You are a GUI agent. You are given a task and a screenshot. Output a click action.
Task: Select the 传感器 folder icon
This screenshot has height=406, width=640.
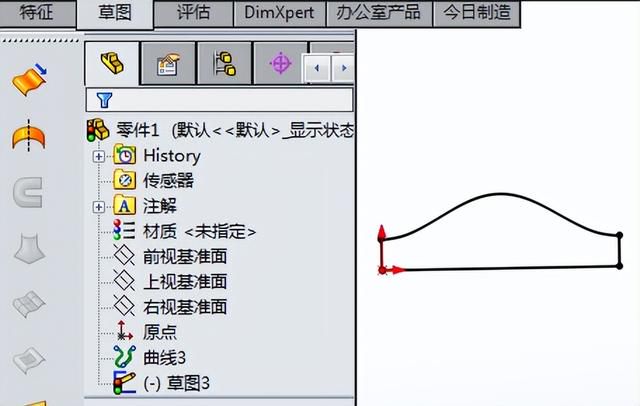coord(124,180)
